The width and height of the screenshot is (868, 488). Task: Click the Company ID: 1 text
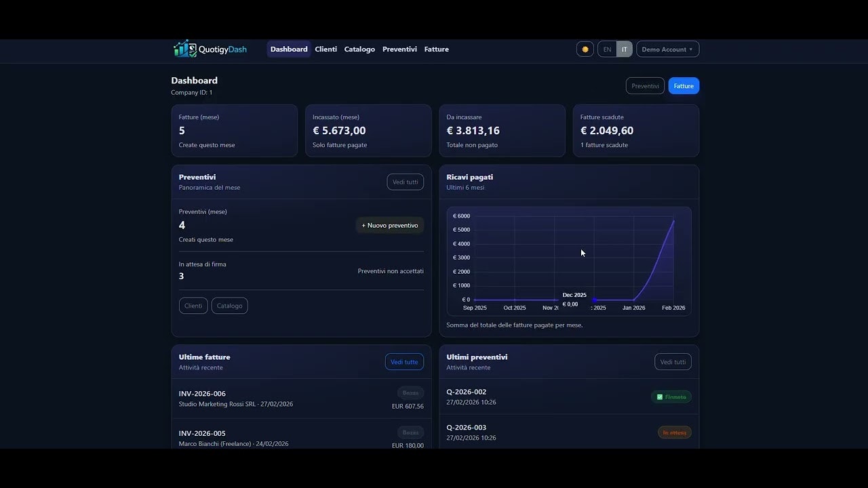pos(192,92)
